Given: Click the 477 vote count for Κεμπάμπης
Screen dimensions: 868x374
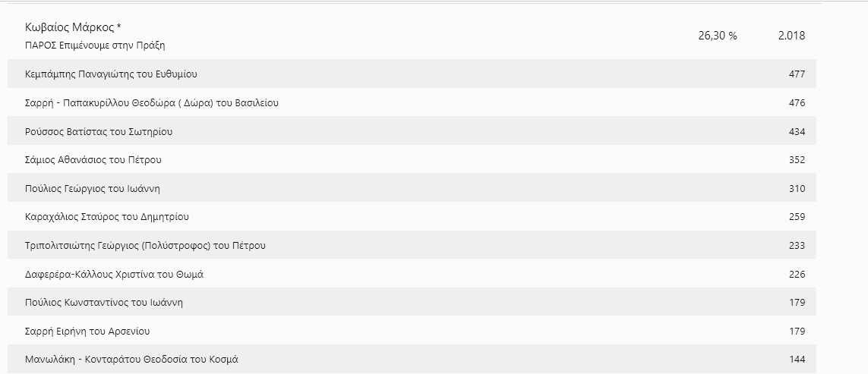Looking at the screenshot, I should pyautogui.click(x=797, y=74).
